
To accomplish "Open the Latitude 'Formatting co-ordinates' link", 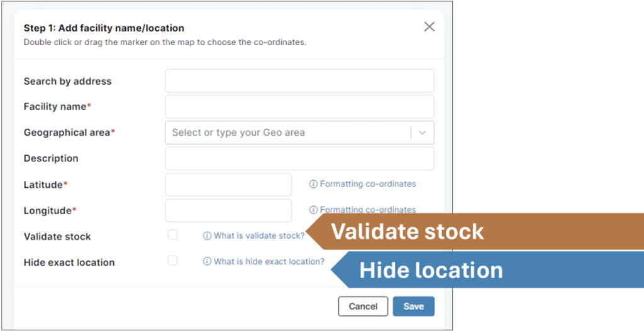I will click(368, 184).
